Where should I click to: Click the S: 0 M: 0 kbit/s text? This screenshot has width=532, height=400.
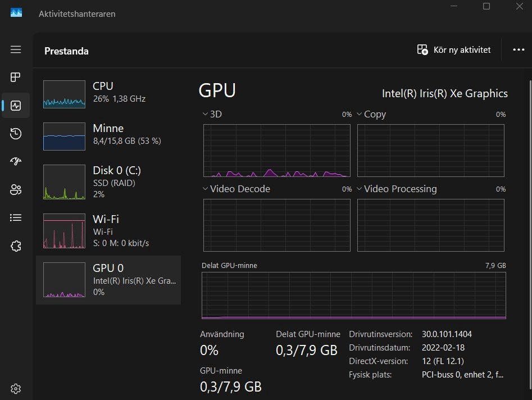click(x=121, y=243)
